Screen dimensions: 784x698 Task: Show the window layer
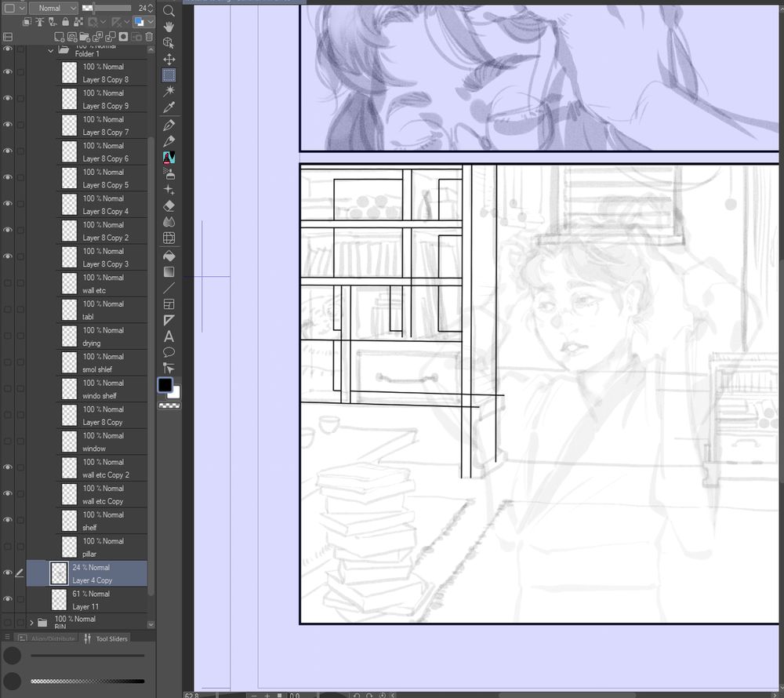[8, 441]
